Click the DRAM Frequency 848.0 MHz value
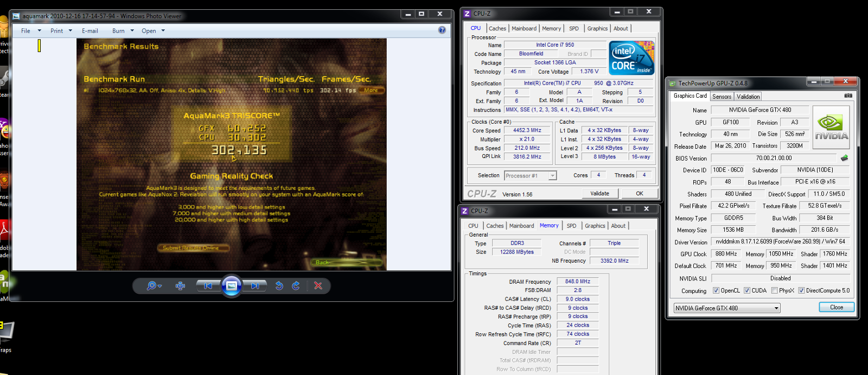The width and height of the screenshot is (868, 375). [578, 282]
